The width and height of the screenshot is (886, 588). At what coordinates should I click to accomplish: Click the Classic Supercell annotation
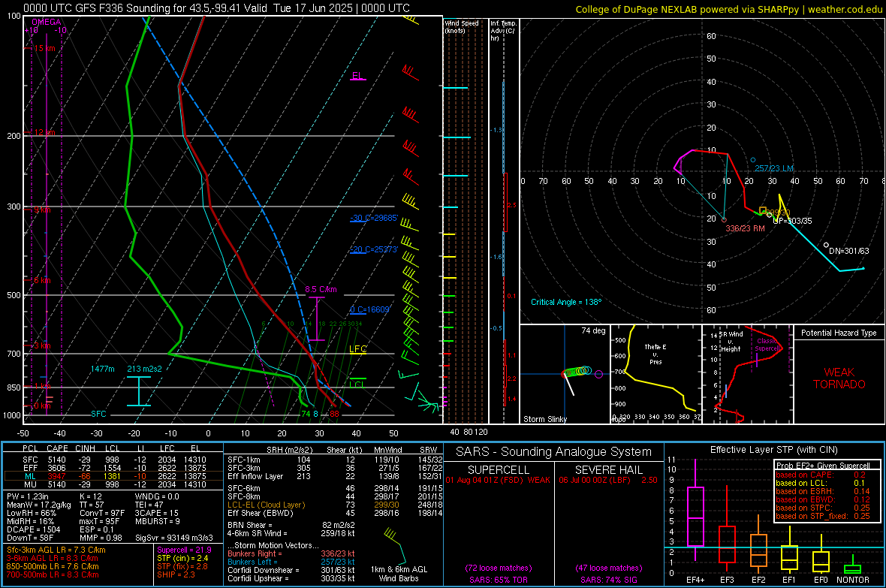767,345
